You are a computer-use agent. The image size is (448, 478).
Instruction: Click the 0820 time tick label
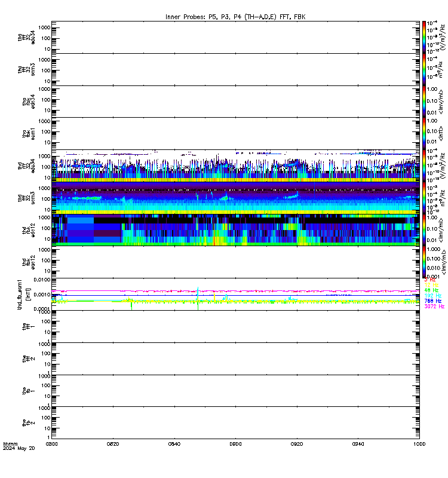coord(113,444)
